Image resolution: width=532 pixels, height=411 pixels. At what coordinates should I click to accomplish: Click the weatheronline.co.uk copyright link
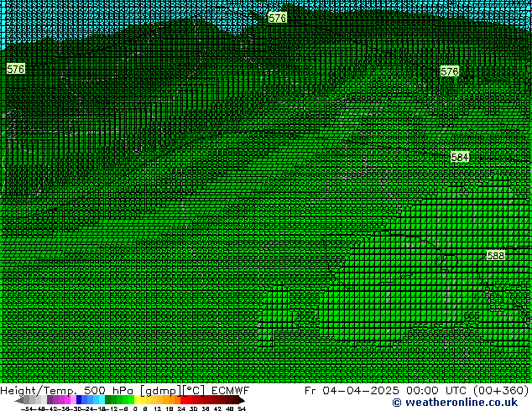point(455,403)
